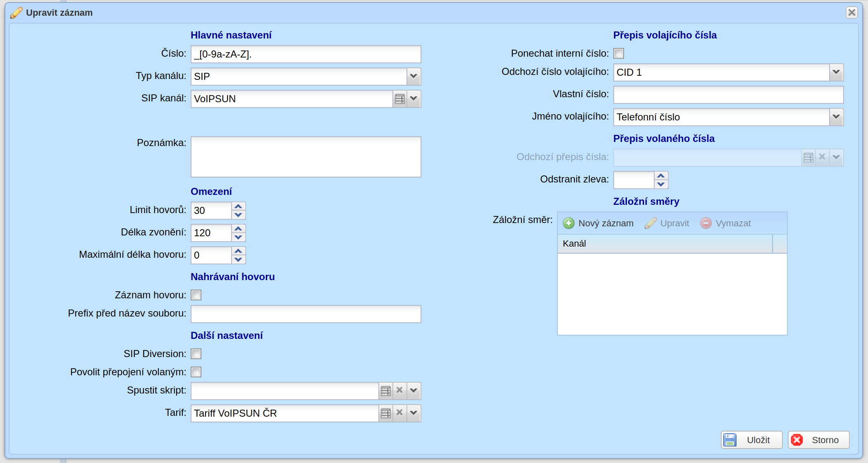The image size is (868, 463).
Task: Open the Spustit skript list picker icon
Action: coord(385,391)
